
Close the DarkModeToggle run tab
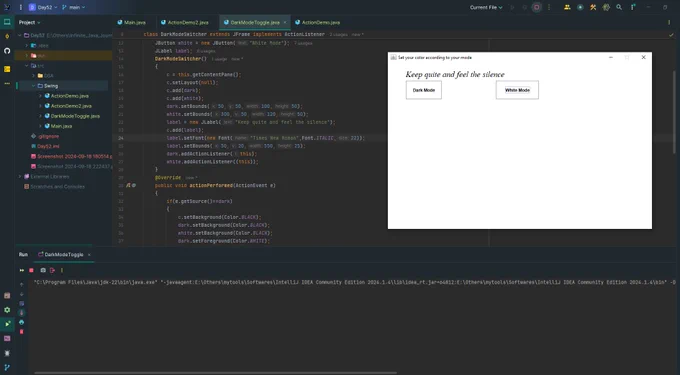point(89,254)
